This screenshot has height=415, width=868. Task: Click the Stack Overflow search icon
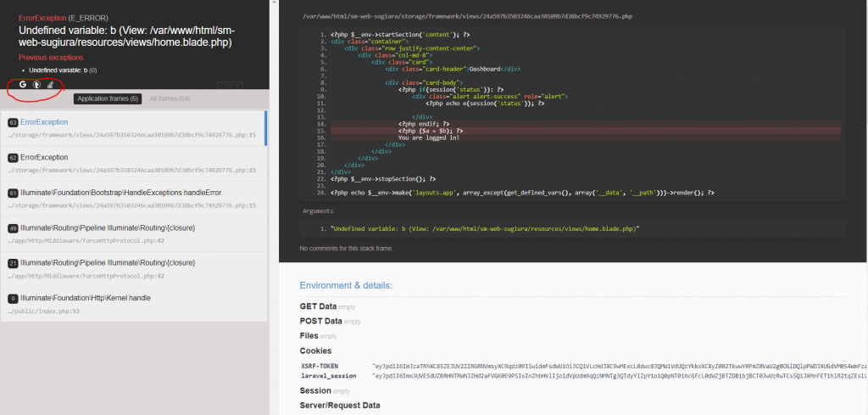click(x=50, y=85)
